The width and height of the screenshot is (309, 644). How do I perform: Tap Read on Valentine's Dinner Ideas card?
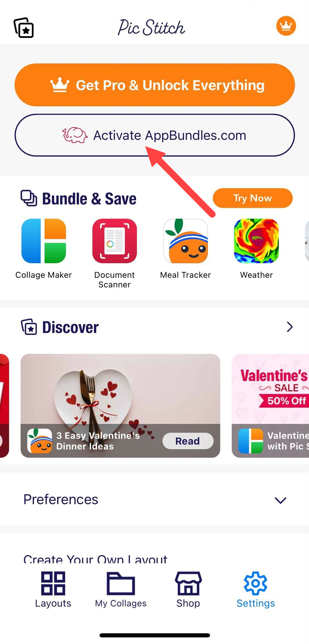point(188,441)
